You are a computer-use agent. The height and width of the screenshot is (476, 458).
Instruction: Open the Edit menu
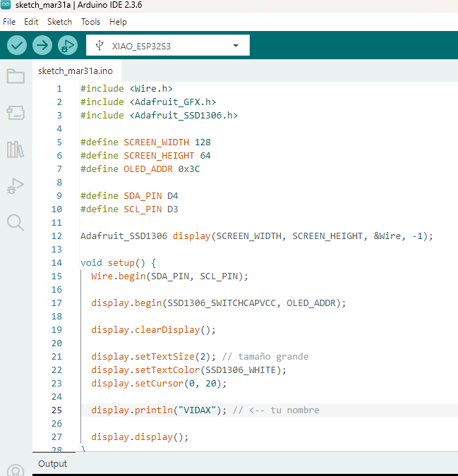[x=31, y=22]
